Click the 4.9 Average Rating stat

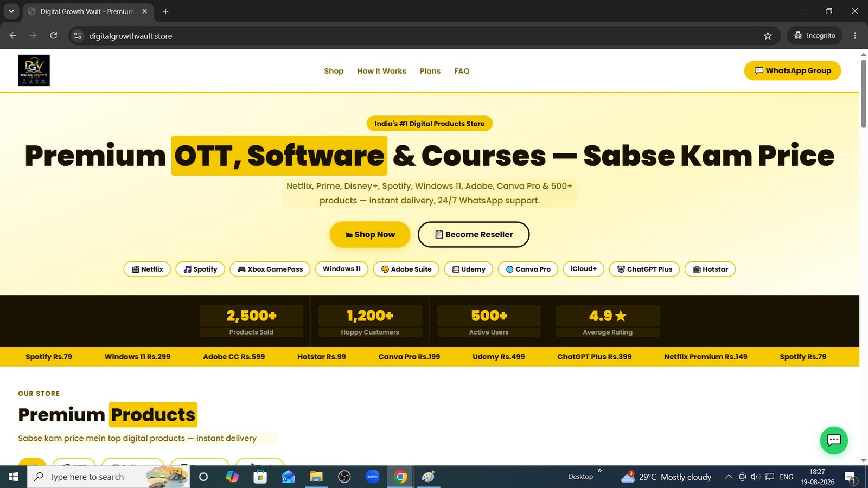(x=608, y=321)
